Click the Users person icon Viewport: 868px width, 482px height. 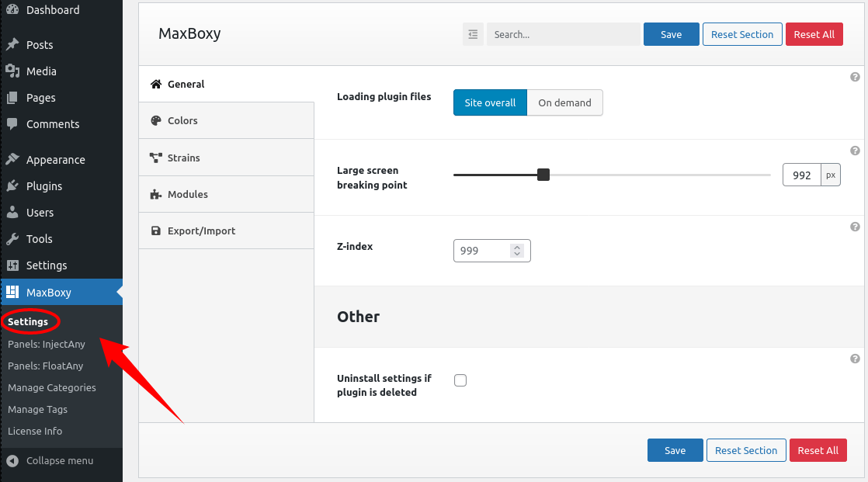[x=12, y=212]
